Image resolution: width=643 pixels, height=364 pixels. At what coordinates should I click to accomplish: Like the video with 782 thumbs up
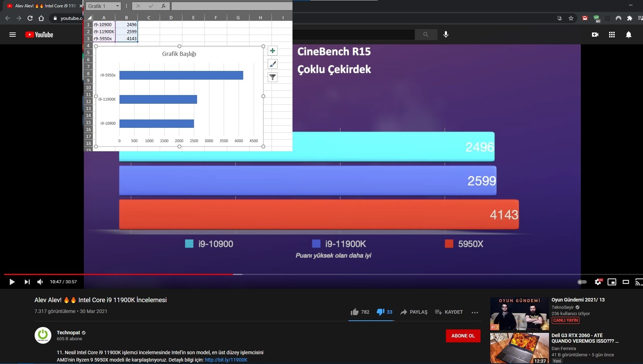coord(360,312)
